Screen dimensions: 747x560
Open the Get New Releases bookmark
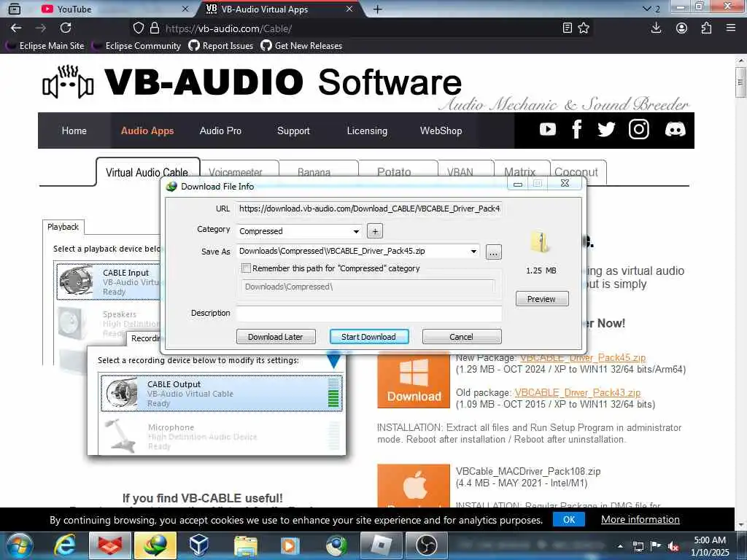[301, 46]
